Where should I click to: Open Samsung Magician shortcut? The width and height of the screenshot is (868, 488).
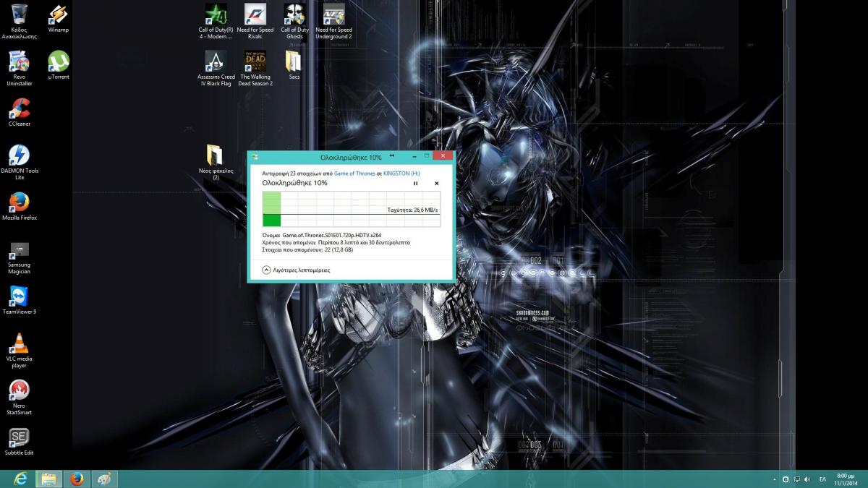tap(20, 257)
